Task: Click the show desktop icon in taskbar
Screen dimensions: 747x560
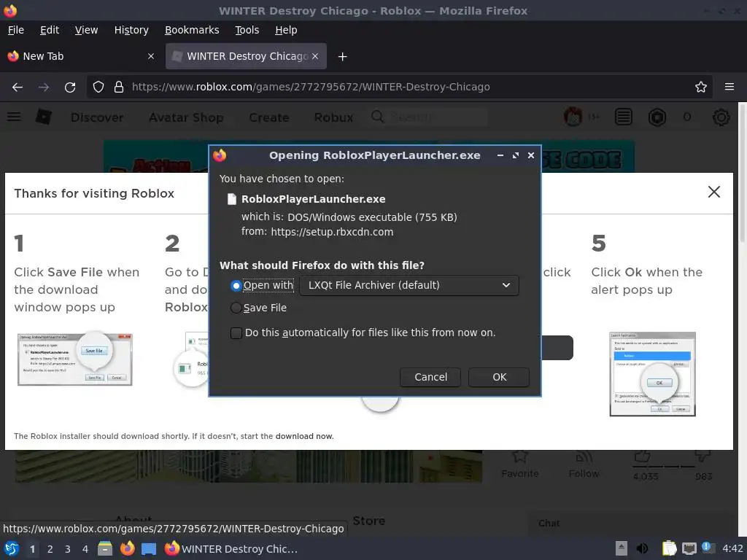Action: click(149, 549)
